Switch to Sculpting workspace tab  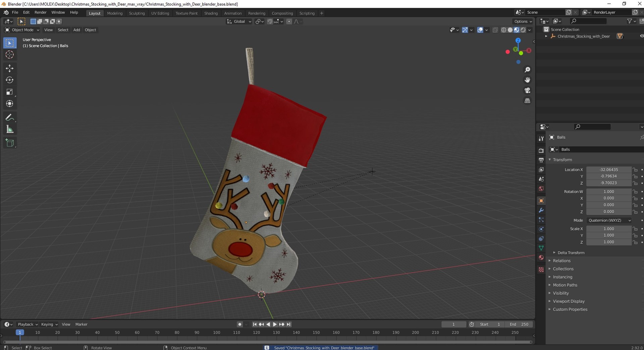tap(137, 13)
